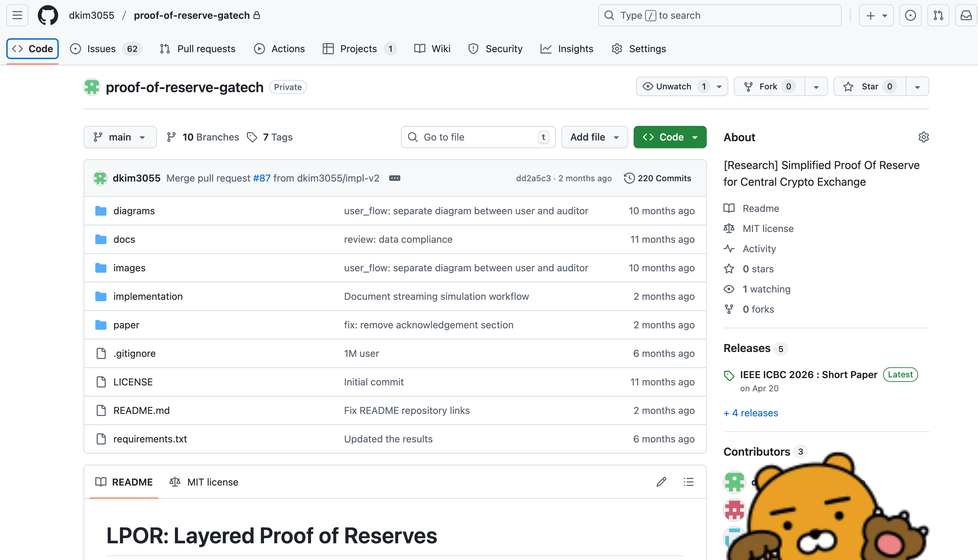Switch to the Settings tab
This screenshot has height=560, width=978.
[x=639, y=49]
